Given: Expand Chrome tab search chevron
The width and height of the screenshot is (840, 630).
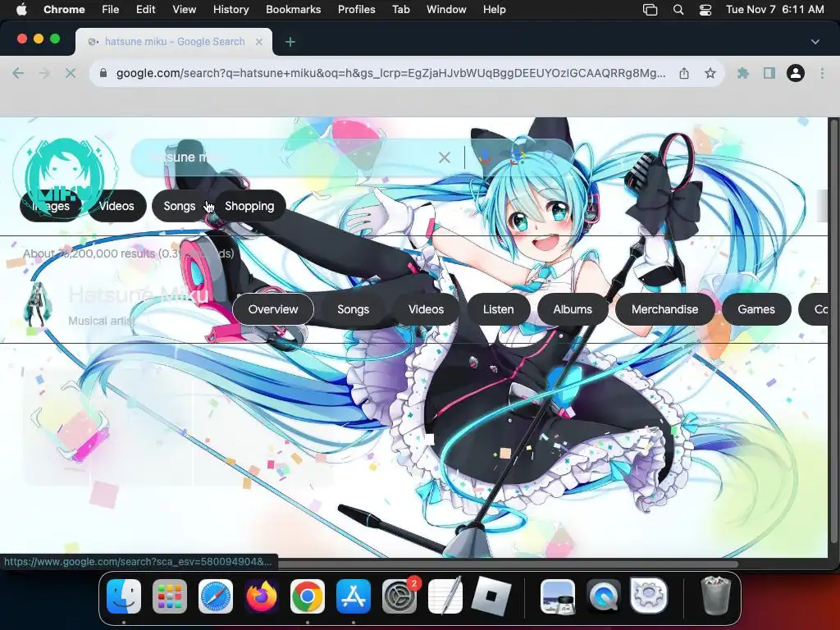Looking at the screenshot, I should (815, 42).
